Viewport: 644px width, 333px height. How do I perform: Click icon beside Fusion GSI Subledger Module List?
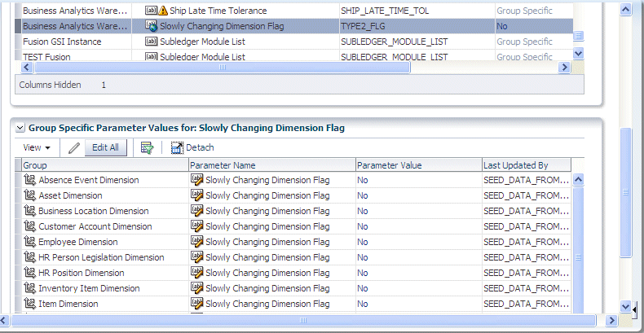(151, 42)
